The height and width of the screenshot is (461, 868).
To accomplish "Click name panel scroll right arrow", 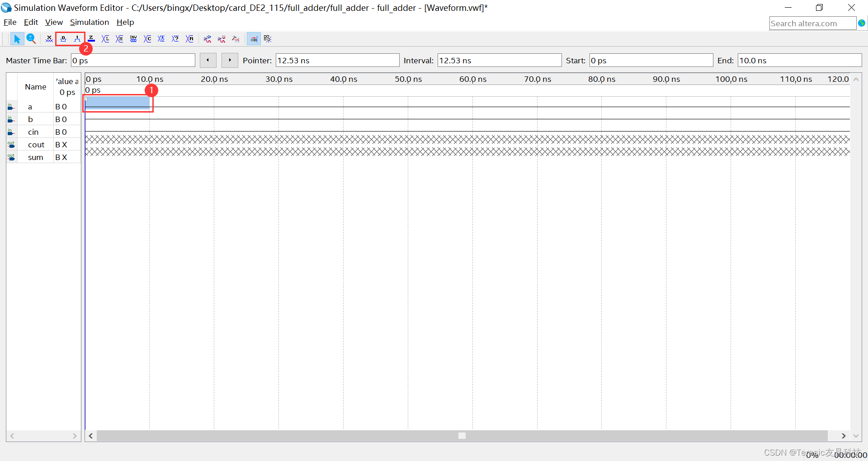I will (75, 436).
